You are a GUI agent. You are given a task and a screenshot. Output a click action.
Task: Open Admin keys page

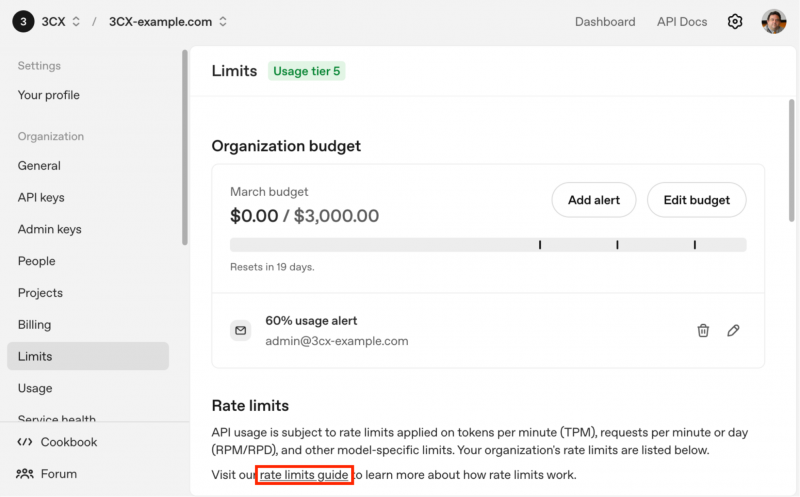coord(49,229)
